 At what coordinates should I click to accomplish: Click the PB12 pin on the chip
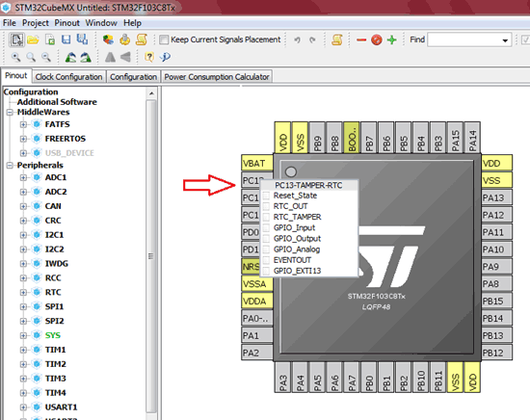497,353
